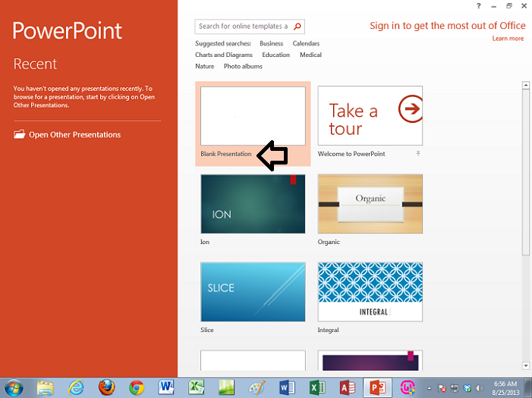The image size is (532, 398).
Task: Show hidden system tray icons
Action: [x=430, y=388]
